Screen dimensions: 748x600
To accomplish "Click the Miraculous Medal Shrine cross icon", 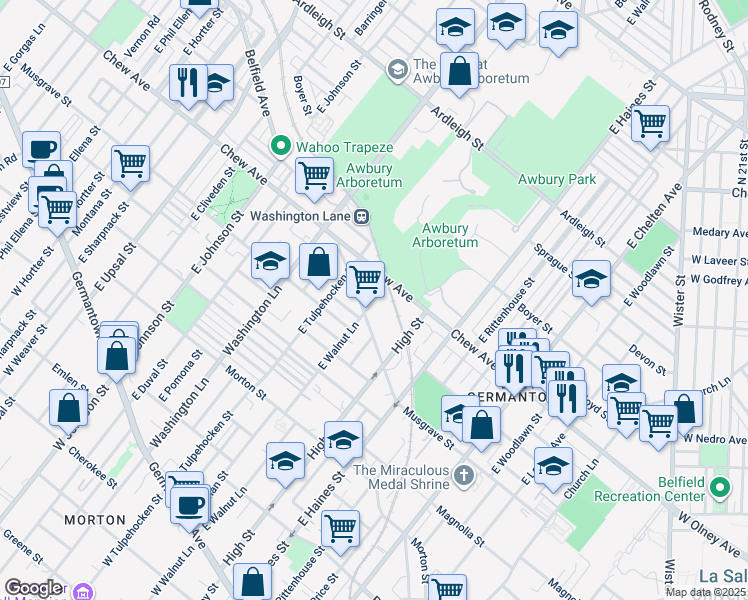I will (464, 475).
